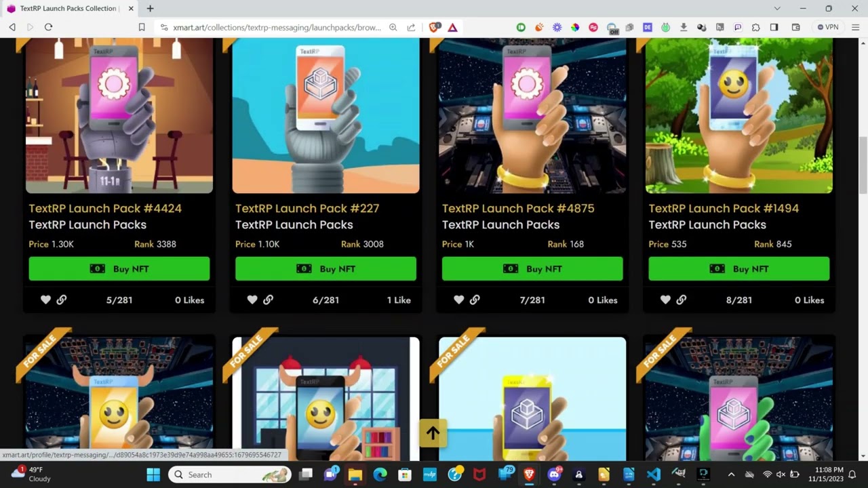Image resolution: width=868 pixels, height=488 pixels.
Task: Open Brave Rewards triangle icon
Action: (452, 27)
